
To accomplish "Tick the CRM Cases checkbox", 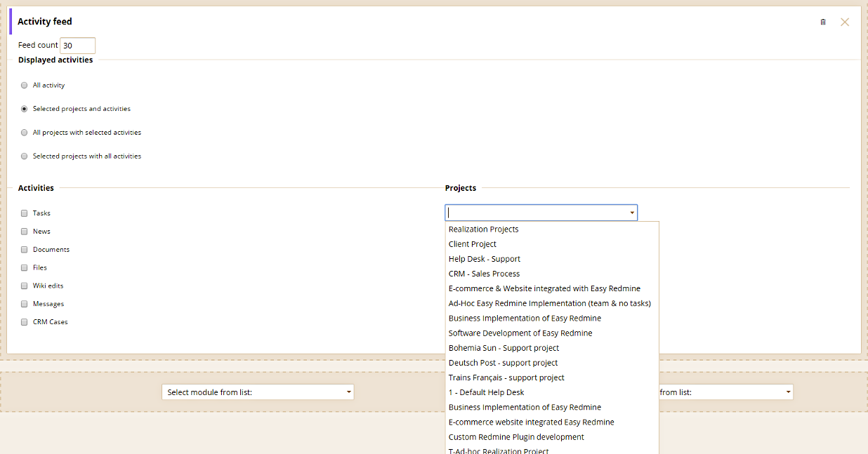I will [25, 322].
